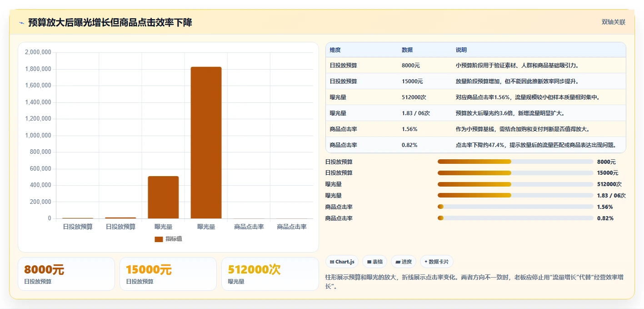
Task: Click the footer note starting 柱形展示预算和曝光的放大
Action: click(x=474, y=282)
